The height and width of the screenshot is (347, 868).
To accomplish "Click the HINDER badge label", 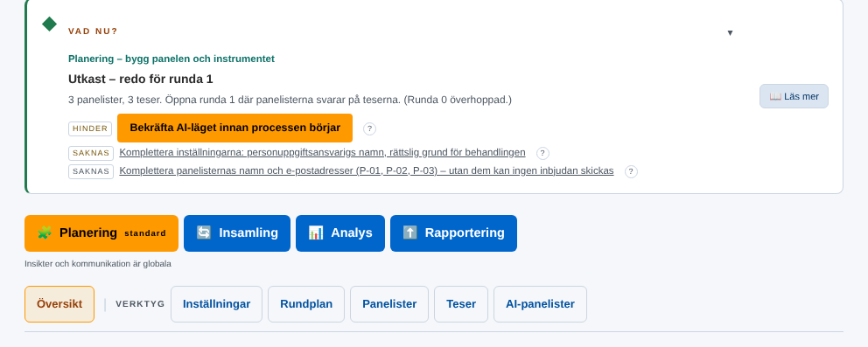I will coord(90,128).
